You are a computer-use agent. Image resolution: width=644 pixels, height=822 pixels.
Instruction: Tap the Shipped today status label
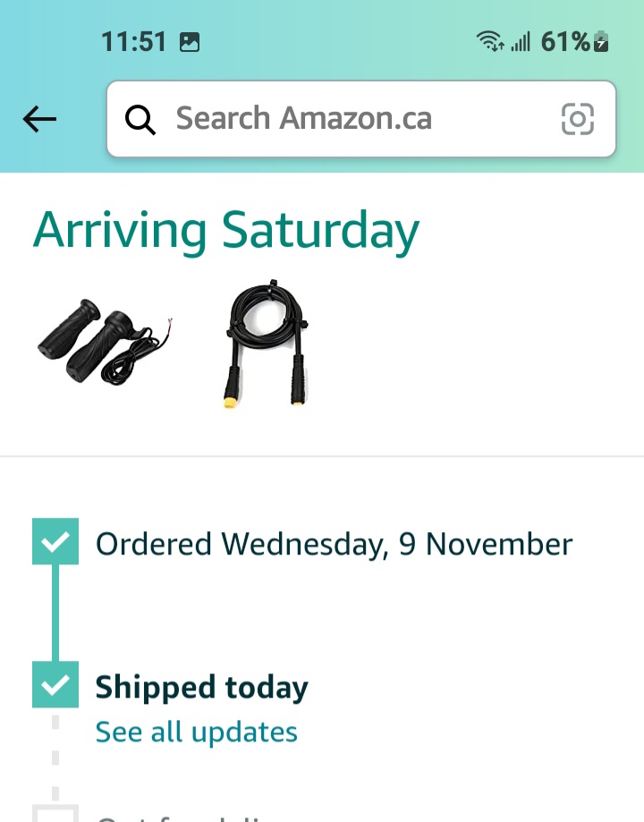point(201,688)
